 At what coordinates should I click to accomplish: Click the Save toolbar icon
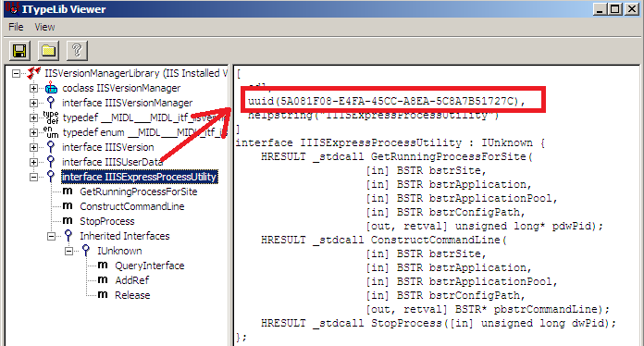pos(19,51)
